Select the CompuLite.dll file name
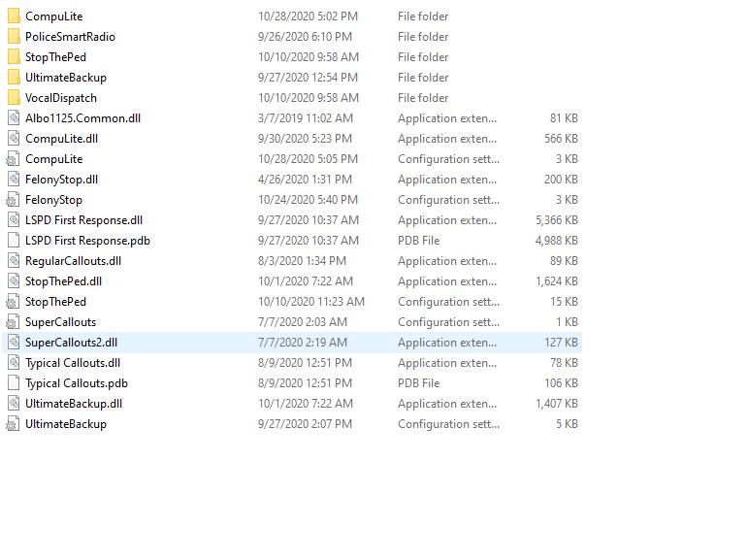The height and width of the screenshot is (560, 749). coord(62,139)
